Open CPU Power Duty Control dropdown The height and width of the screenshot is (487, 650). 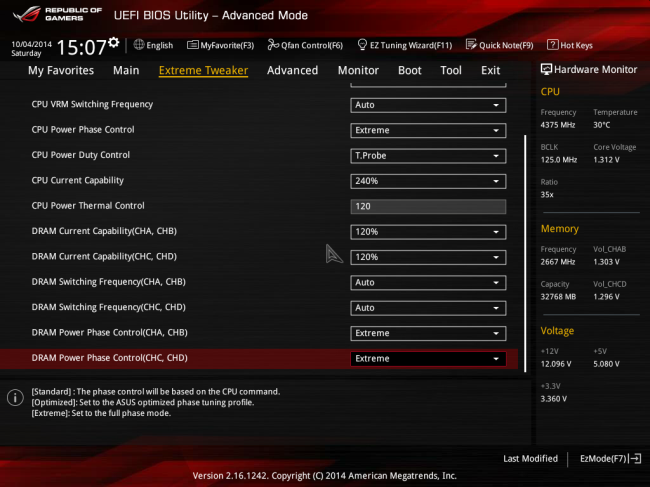point(428,155)
